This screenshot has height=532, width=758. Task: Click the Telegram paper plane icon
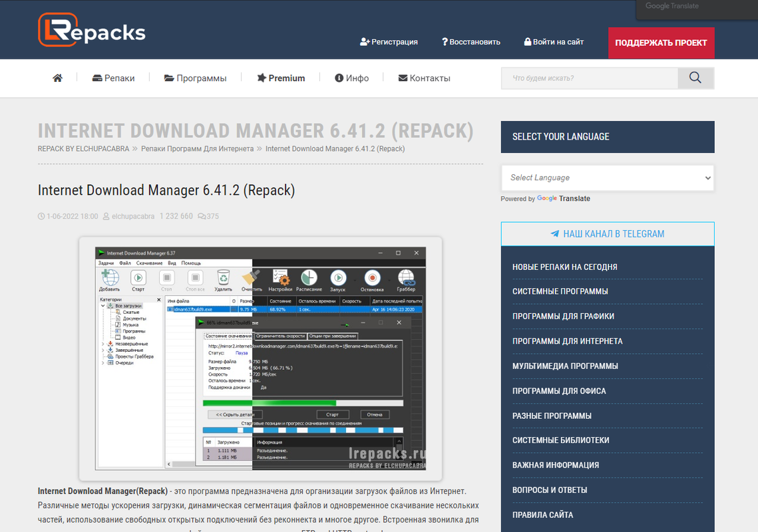(x=555, y=234)
